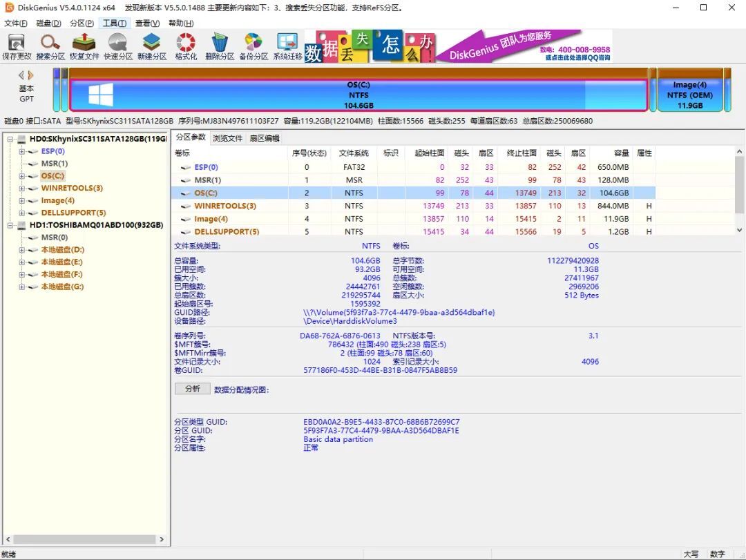Click the tree panel horizontal scrollbar thumb
Screen dimensions: 746x560
tap(84, 539)
